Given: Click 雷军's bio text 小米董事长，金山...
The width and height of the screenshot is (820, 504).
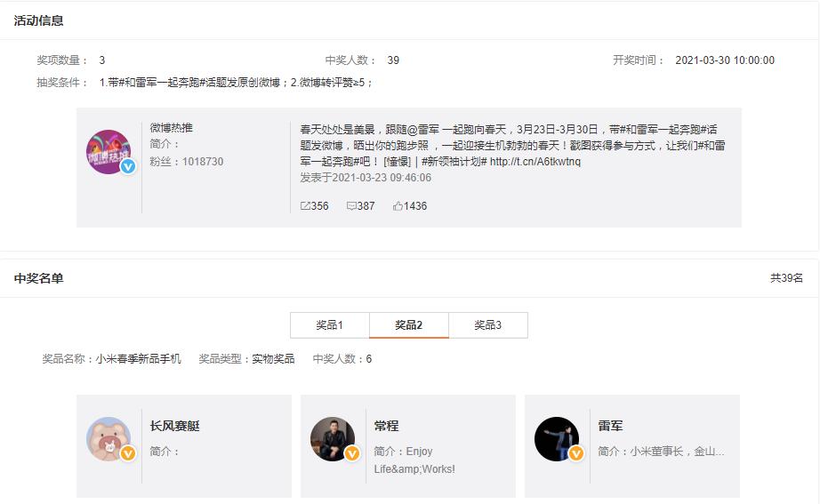Looking at the screenshot, I should coord(677,452).
